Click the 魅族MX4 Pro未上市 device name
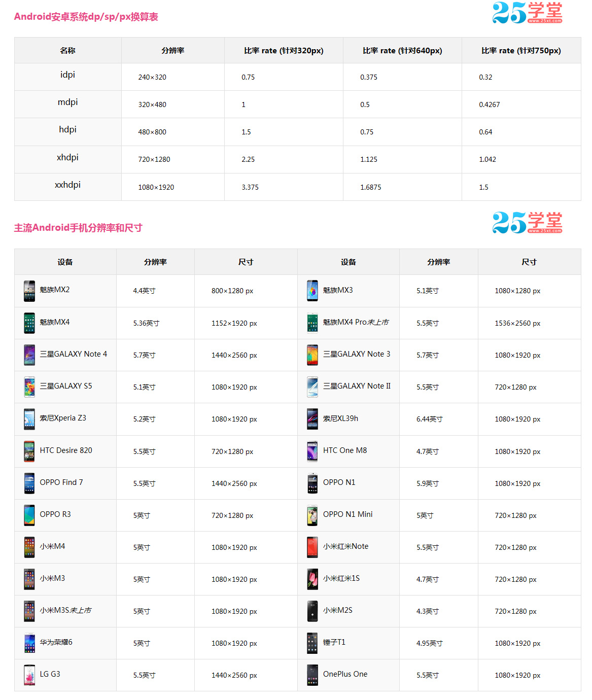 (356, 322)
